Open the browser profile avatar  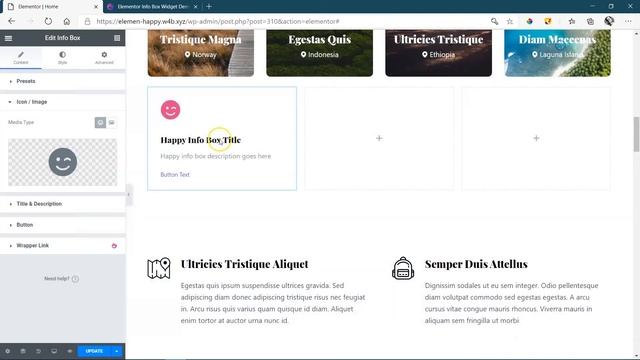(x=609, y=21)
